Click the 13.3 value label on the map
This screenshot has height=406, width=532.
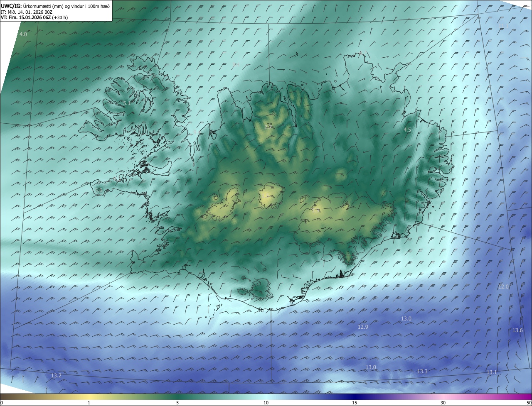click(x=422, y=371)
